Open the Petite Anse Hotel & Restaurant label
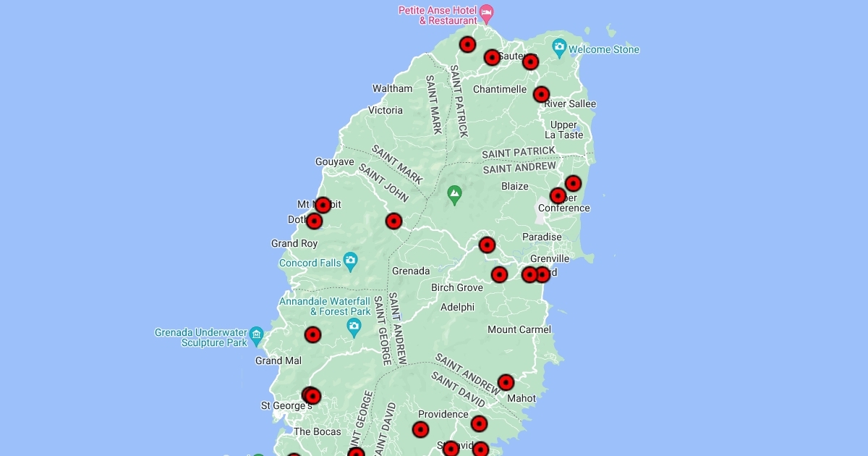868x456 pixels. click(438, 15)
